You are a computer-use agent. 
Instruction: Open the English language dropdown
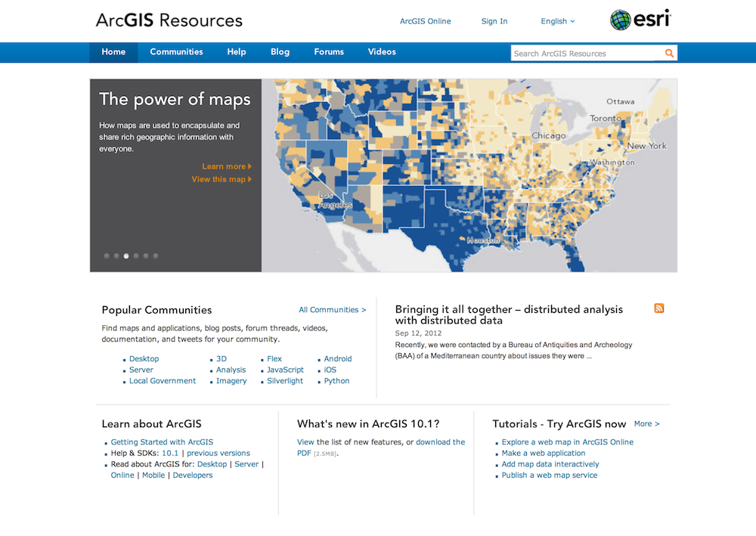click(x=557, y=21)
